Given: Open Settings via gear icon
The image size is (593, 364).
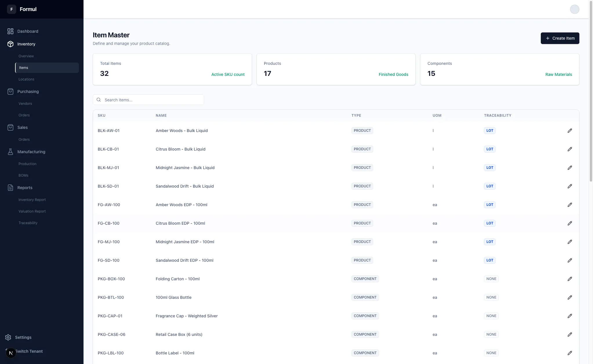Looking at the screenshot, I should [x=8, y=337].
